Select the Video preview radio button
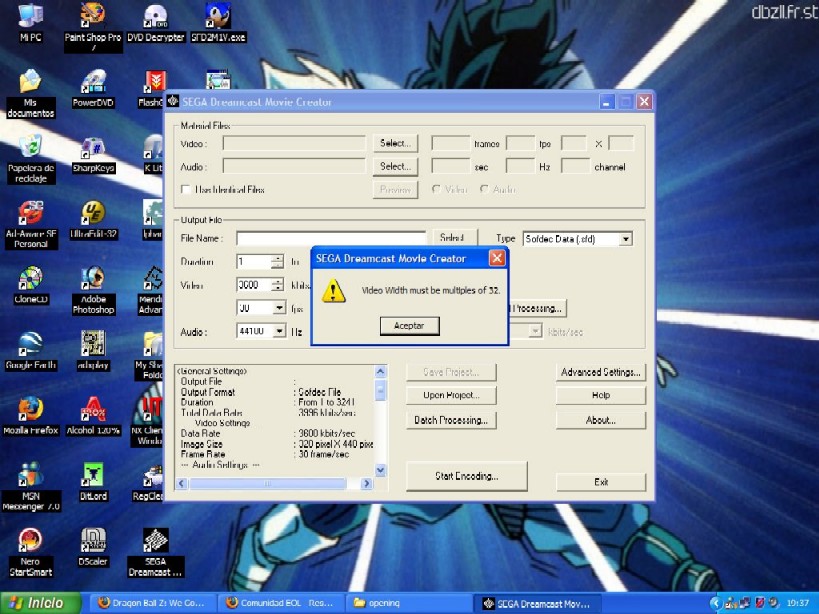 [436, 189]
